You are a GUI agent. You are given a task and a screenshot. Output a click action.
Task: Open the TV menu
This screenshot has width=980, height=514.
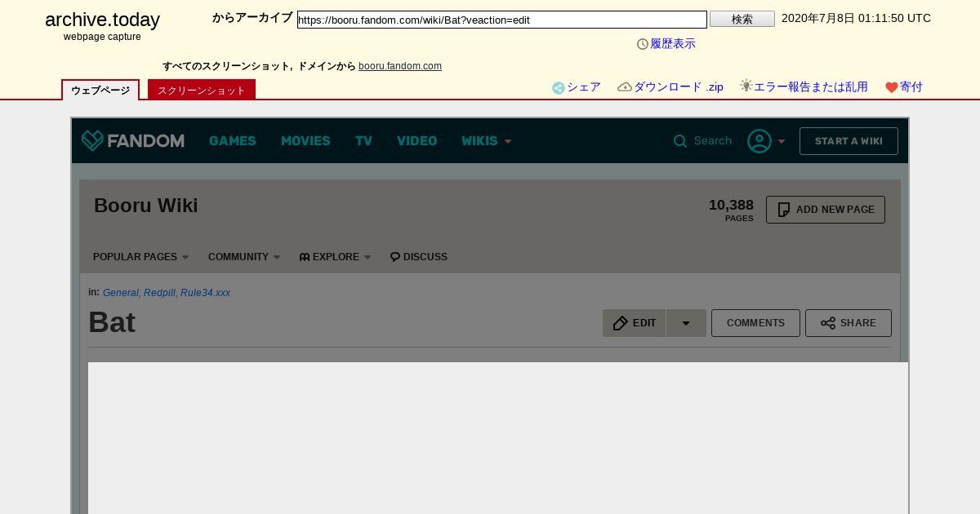coord(363,141)
